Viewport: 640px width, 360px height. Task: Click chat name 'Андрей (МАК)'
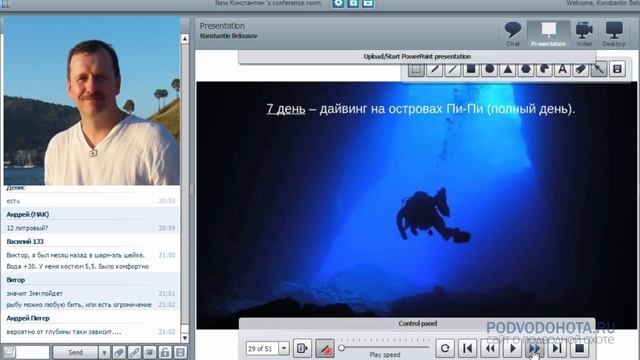[28, 214]
